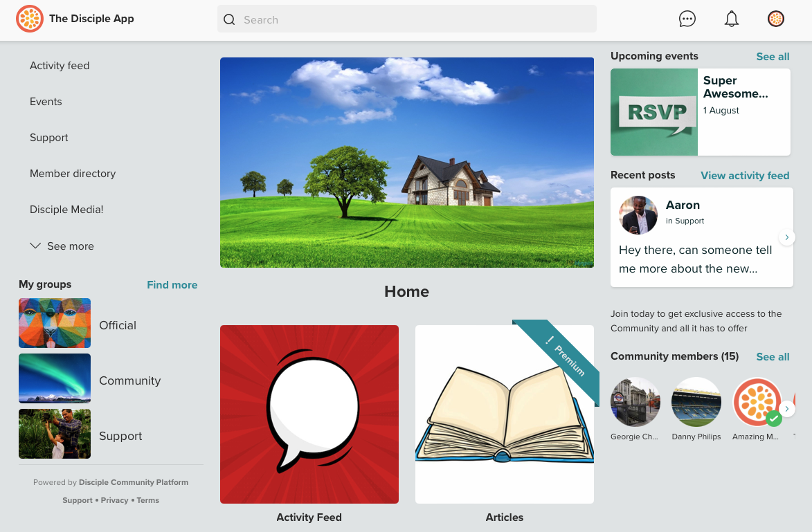Expand the See more sidebar menu
Screen dimensions: 812x532
coord(62,246)
